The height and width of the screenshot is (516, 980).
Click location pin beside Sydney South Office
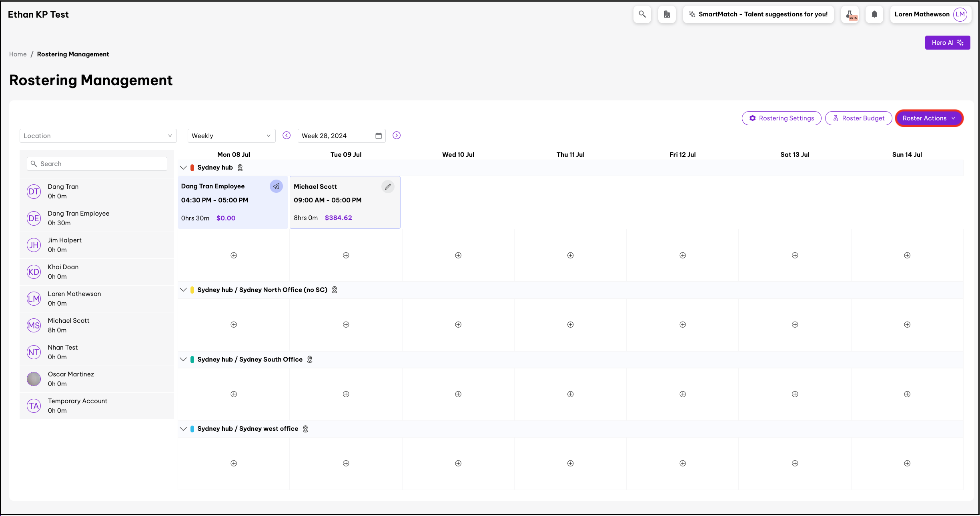(x=310, y=360)
